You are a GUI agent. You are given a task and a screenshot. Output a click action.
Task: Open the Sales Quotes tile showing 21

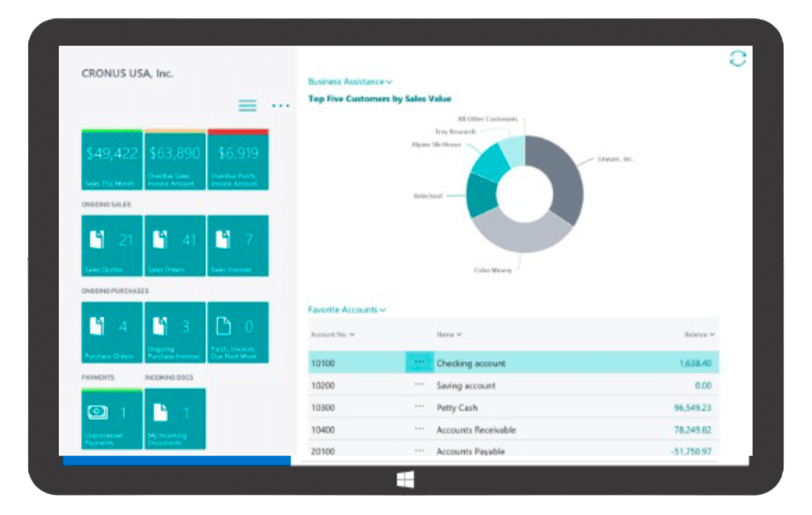point(112,246)
